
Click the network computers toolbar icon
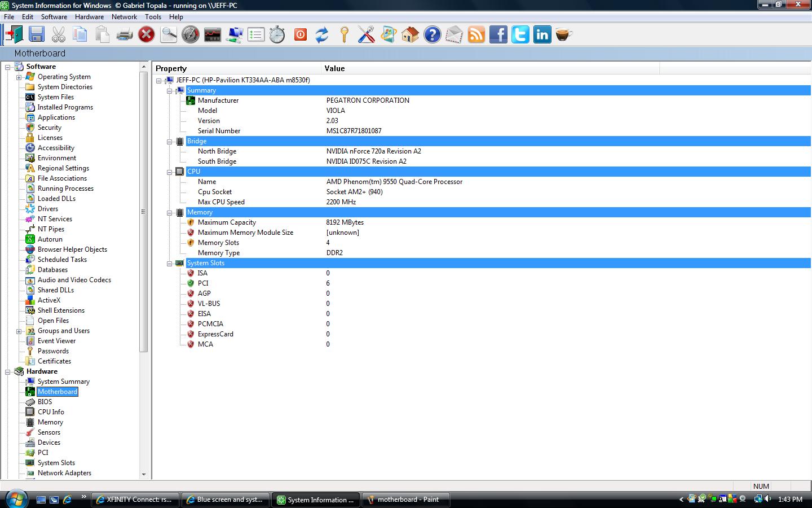click(235, 35)
